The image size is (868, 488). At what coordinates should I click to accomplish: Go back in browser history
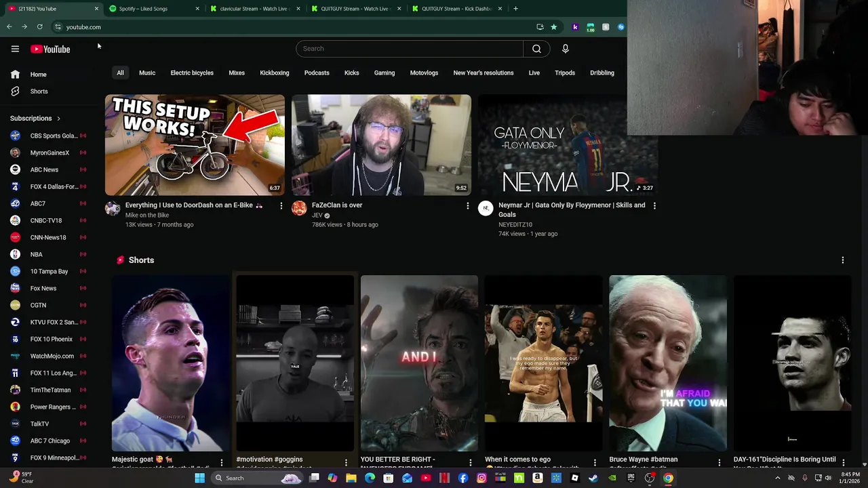[x=9, y=27]
